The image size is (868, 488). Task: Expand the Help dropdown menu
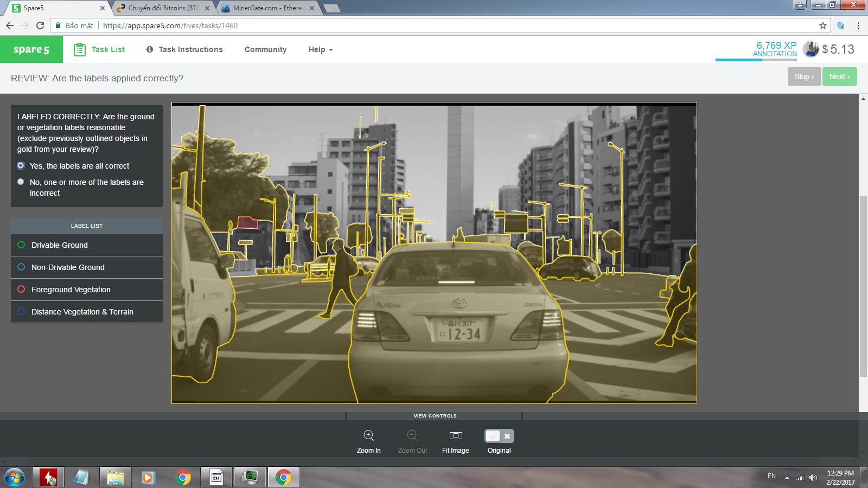coord(321,49)
